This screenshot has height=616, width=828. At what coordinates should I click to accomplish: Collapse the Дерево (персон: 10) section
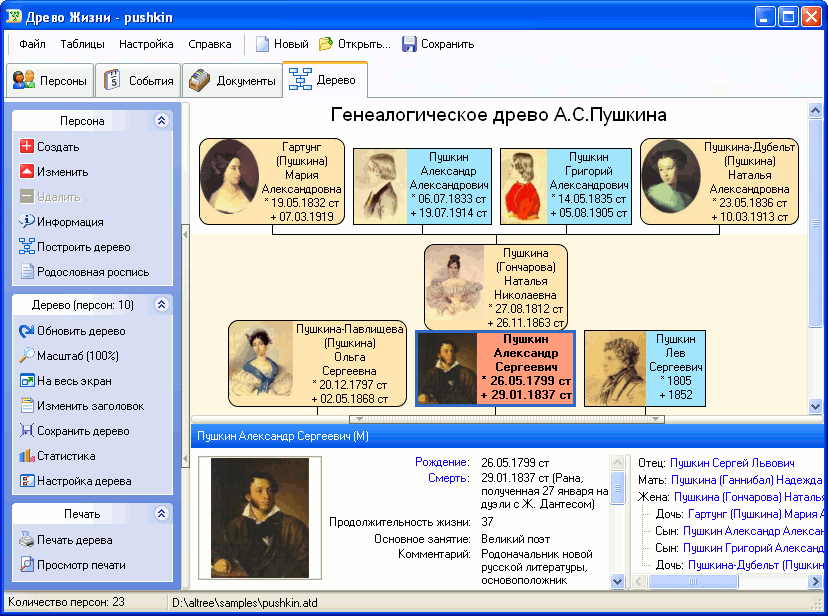[x=162, y=304]
